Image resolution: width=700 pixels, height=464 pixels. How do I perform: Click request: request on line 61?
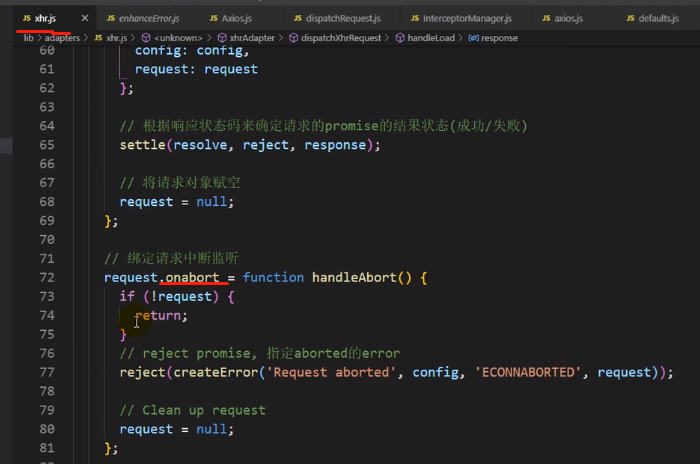[196, 69]
